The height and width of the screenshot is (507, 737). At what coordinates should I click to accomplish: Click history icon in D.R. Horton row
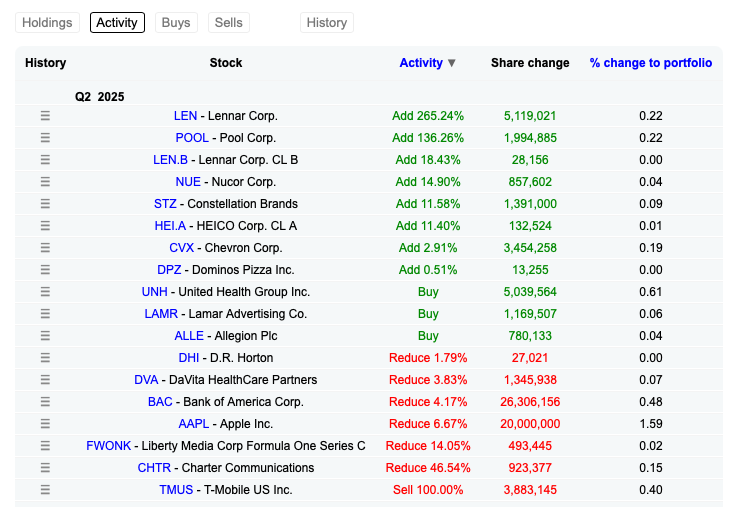(x=45, y=358)
